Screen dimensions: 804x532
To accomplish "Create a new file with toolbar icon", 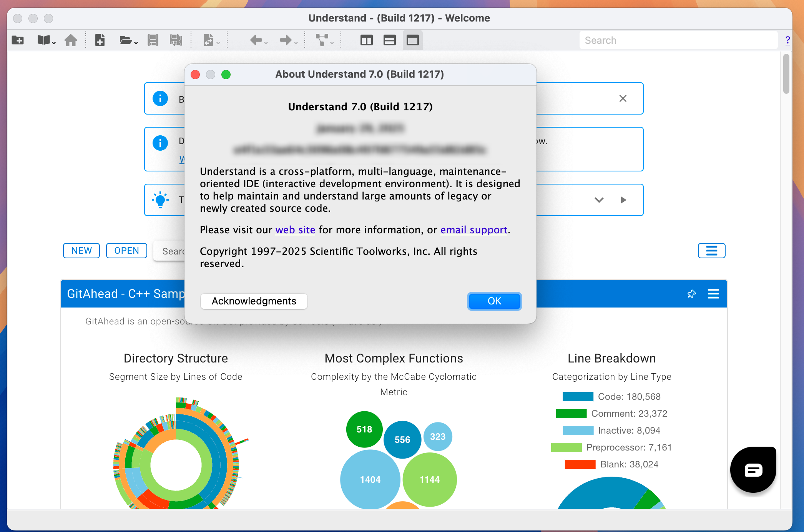I will pyautogui.click(x=100, y=40).
